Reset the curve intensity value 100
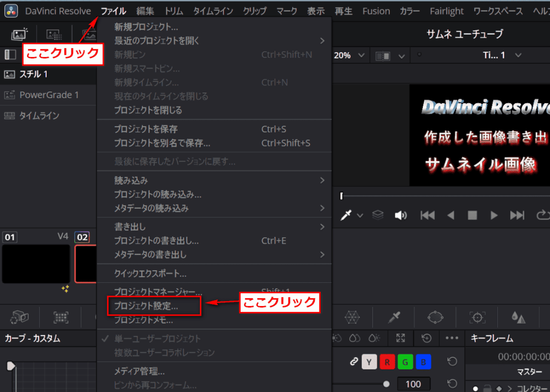 coord(452,383)
